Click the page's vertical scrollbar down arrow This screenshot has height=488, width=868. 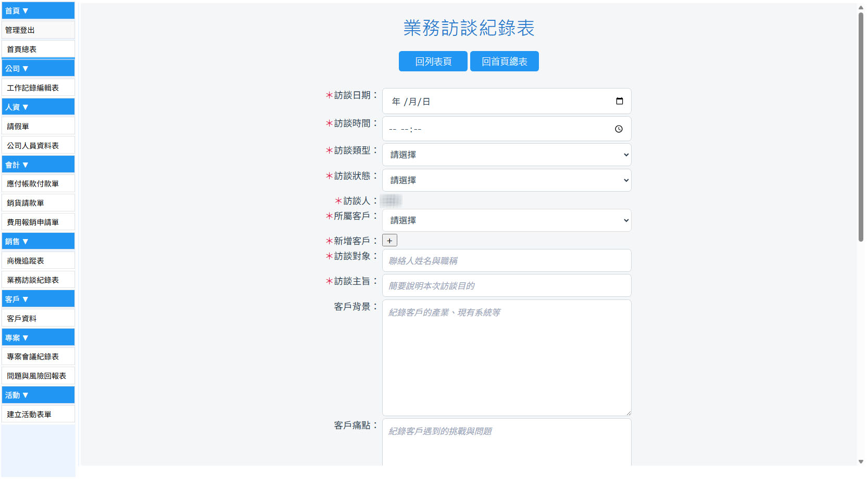click(x=861, y=461)
